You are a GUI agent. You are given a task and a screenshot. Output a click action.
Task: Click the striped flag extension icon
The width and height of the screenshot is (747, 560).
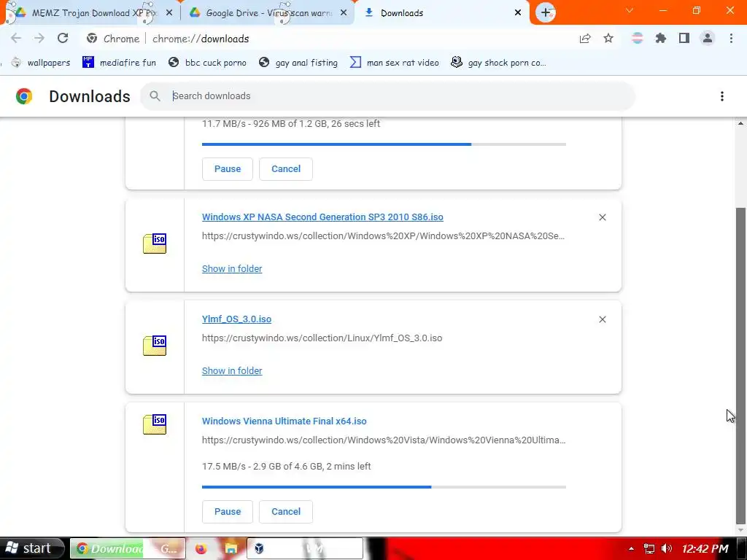[x=638, y=39]
